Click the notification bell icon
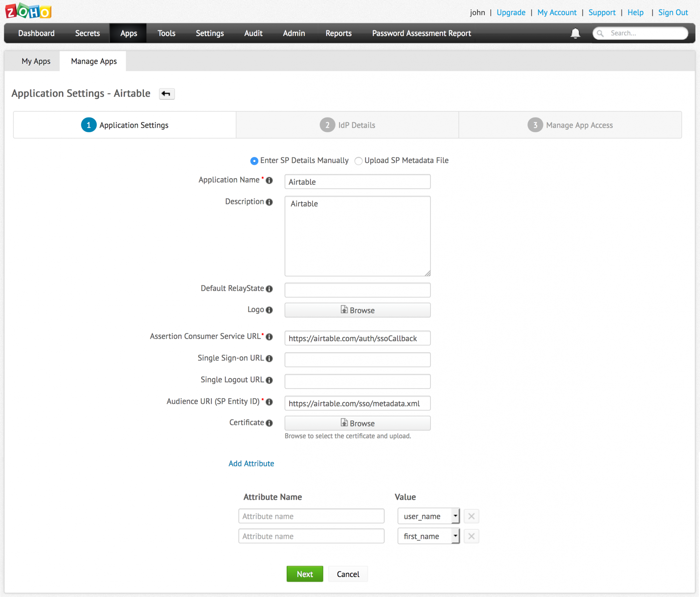Screen dimensions: 700x597 click(575, 33)
